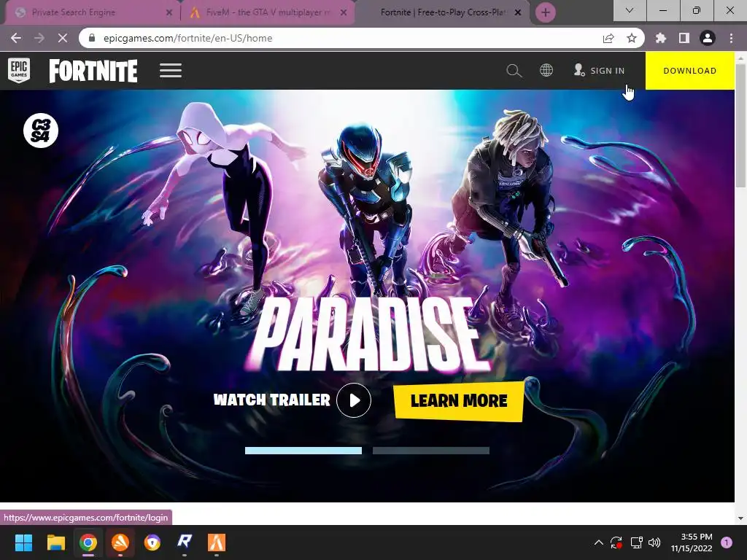Image resolution: width=747 pixels, height=560 pixels.
Task: Stop loading the page
Action: [63, 38]
